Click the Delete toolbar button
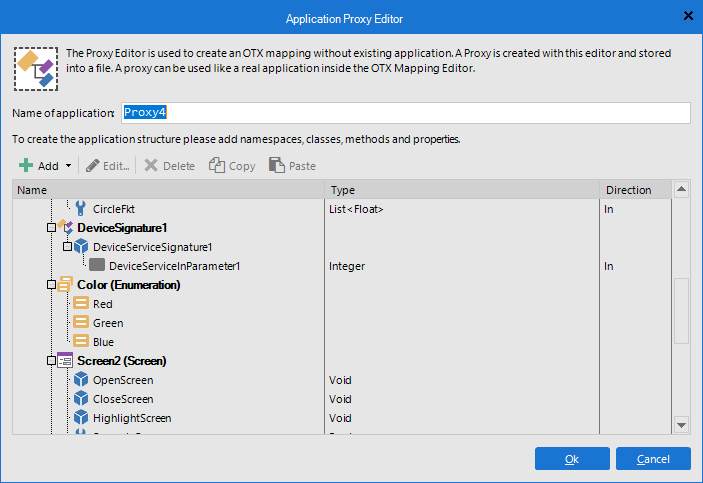 tap(169, 165)
